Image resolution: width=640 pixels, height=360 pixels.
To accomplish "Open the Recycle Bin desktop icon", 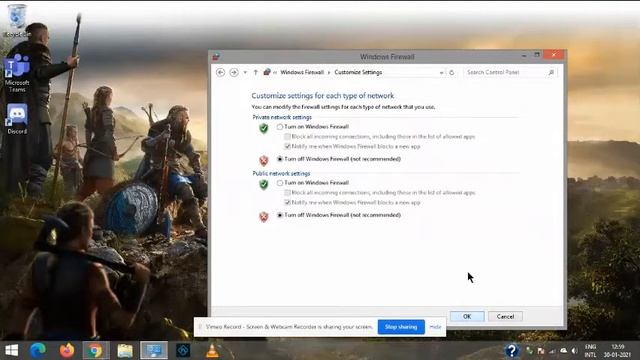I will click(17, 20).
